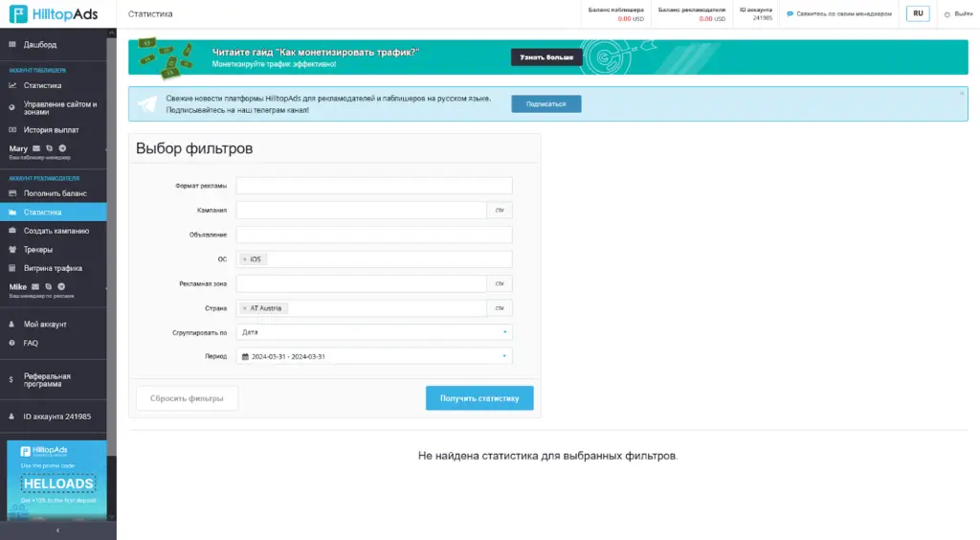Click the HELLOADS promo code banner
This screenshot has height=540, width=980.
[56, 480]
